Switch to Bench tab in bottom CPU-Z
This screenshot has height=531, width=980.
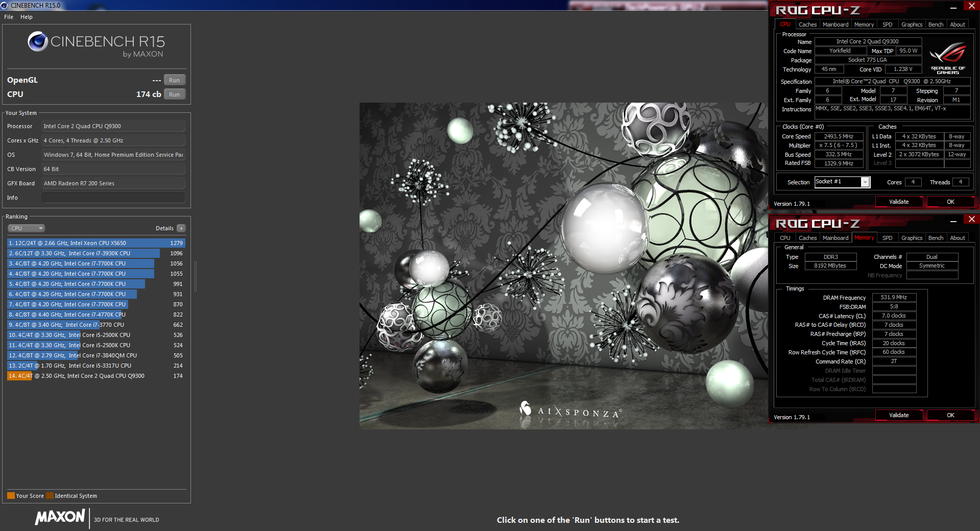coord(936,238)
